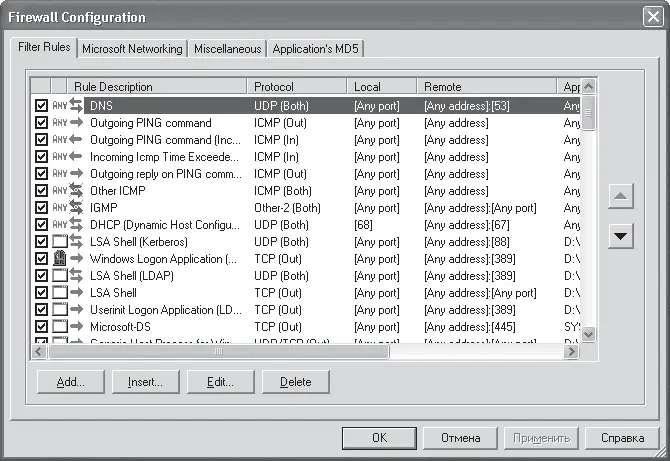The height and width of the screenshot is (461, 670).
Task: Move selected rule down with down arrow button
Action: pos(620,235)
